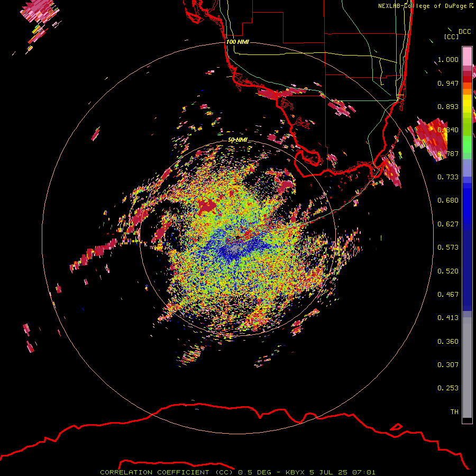Click the light pink top segment of the color bar
476x476 pixels.
pyautogui.click(x=467, y=57)
